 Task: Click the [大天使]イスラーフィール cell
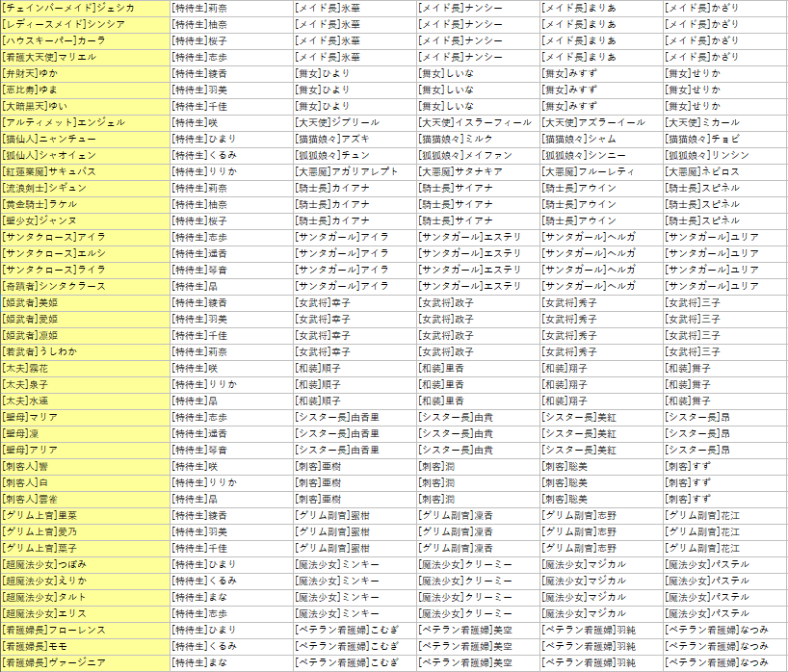coord(477,122)
